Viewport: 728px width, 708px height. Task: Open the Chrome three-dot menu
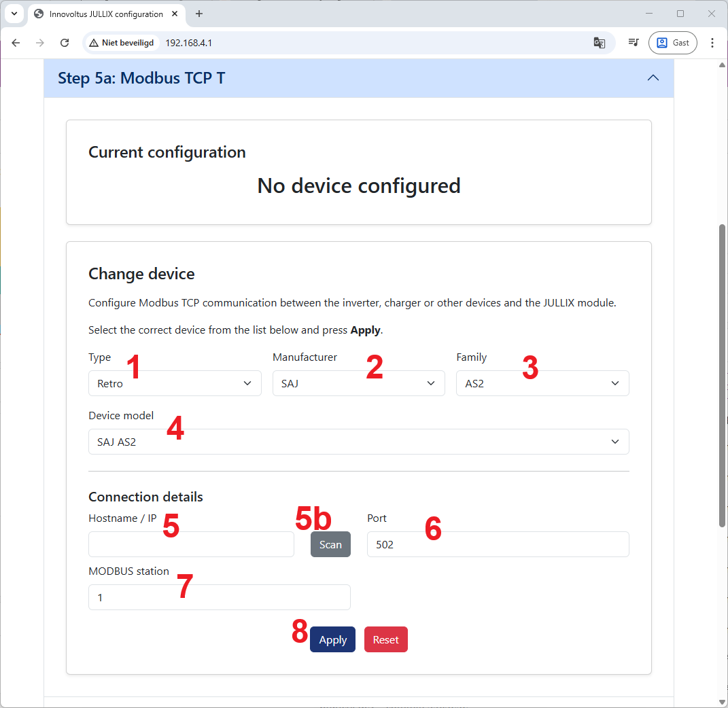[712, 43]
